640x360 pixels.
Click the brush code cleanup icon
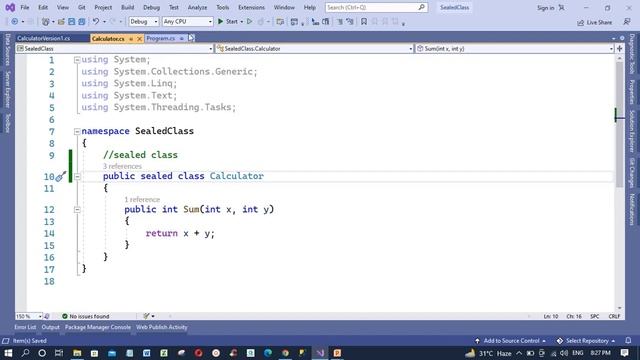coord(146,316)
